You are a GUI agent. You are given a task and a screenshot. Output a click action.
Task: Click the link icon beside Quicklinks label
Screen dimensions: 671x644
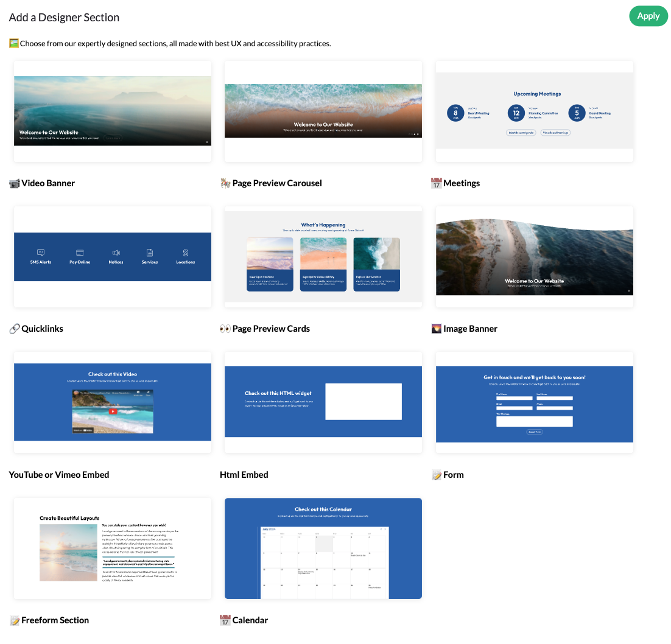15,329
